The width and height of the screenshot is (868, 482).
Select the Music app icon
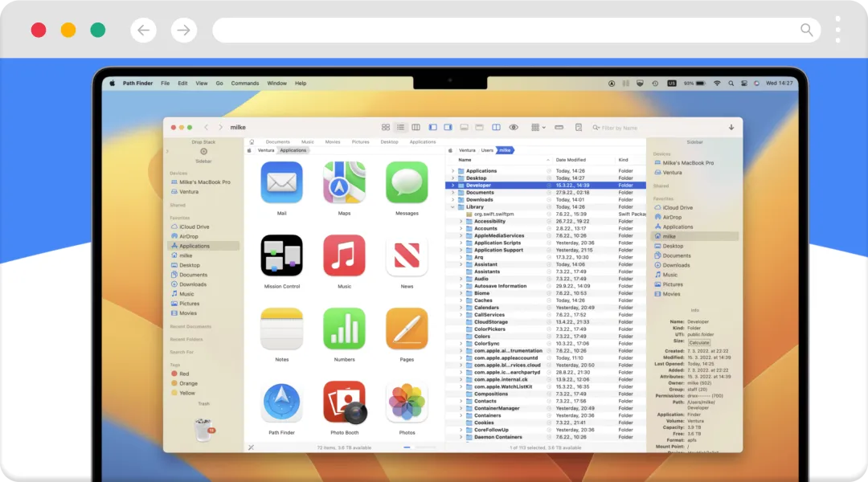pyautogui.click(x=344, y=255)
